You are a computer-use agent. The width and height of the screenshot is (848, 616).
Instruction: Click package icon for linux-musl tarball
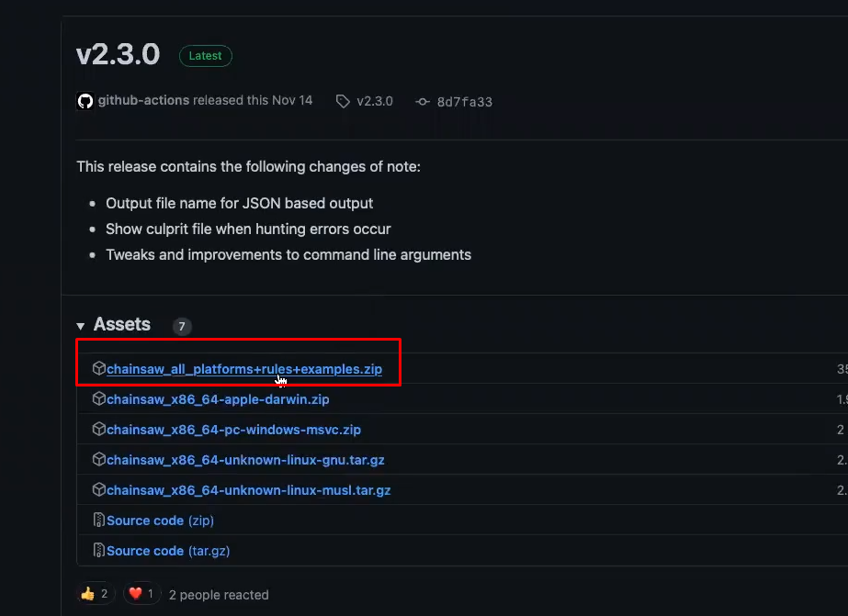(x=99, y=489)
